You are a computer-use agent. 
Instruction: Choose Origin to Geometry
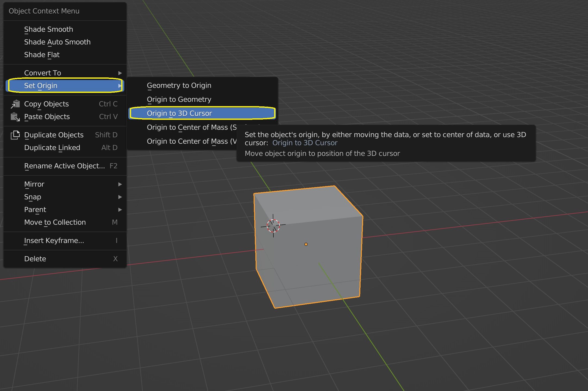tap(179, 99)
